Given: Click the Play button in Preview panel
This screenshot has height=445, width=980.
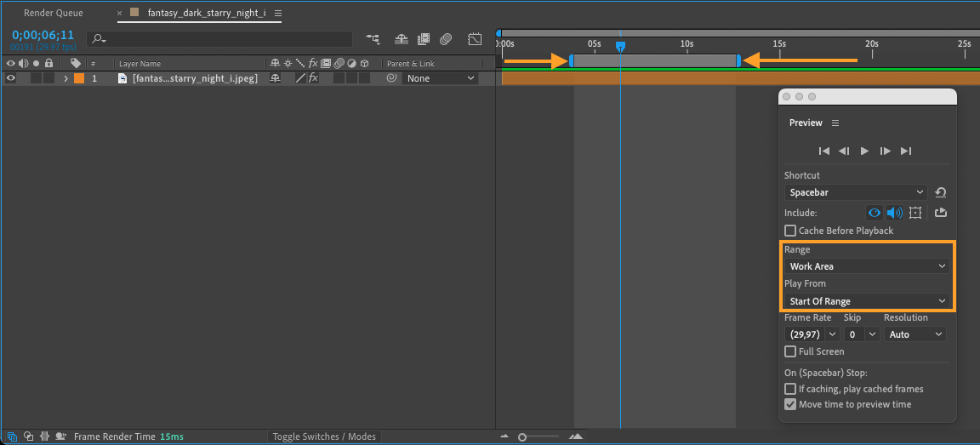Looking at the screenshot, I should [x=864, y=151].
